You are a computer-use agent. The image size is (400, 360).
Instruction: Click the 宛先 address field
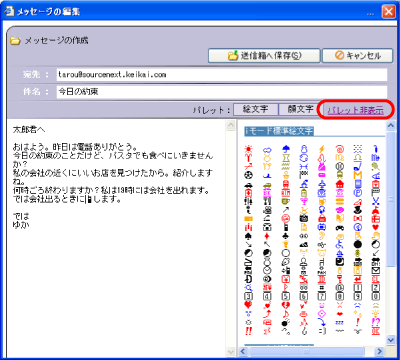click(x=222, y=75)
